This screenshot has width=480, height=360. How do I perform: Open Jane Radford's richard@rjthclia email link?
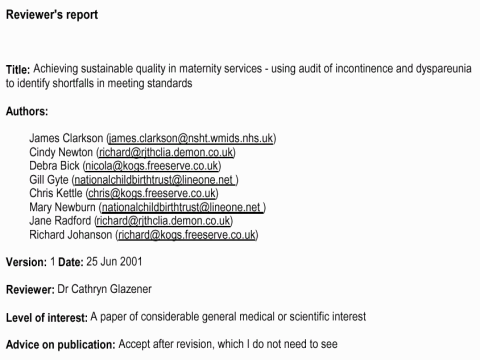point(164,221)
